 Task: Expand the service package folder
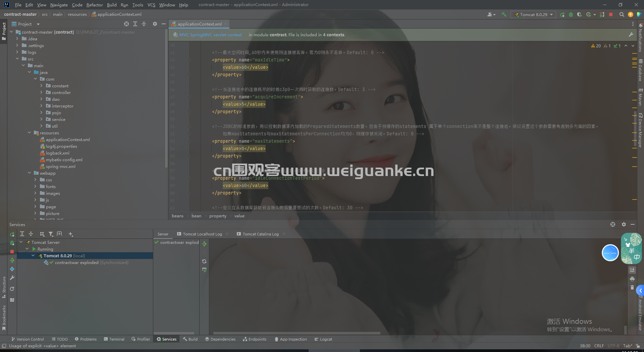pyautogui.click(x=41, y=119)
